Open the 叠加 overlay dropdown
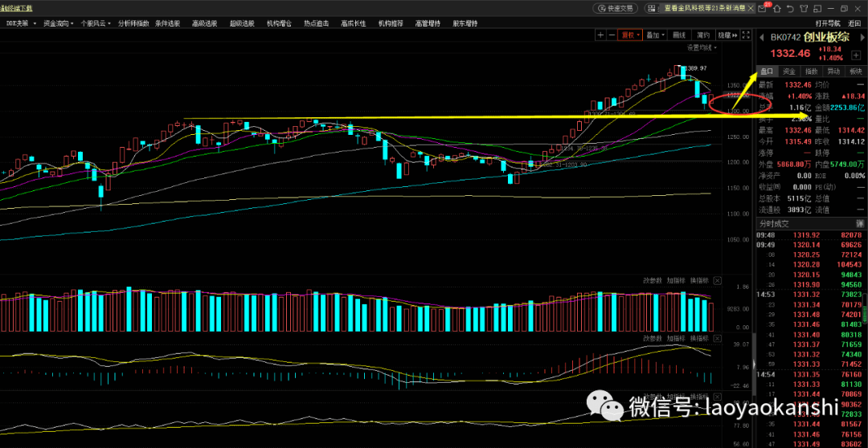Image resolution: width=868 pixels, height=448 pixels. [656, 35]
